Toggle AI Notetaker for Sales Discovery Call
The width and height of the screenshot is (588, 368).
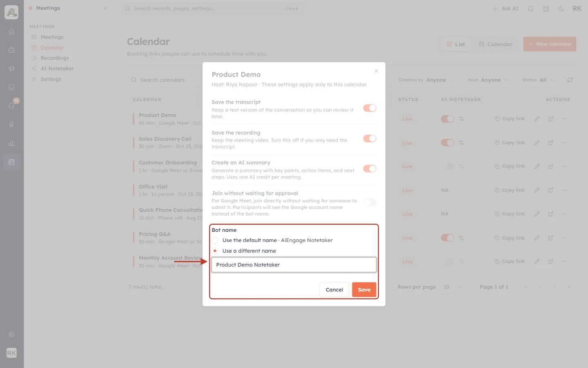click(x=447, y=142)
